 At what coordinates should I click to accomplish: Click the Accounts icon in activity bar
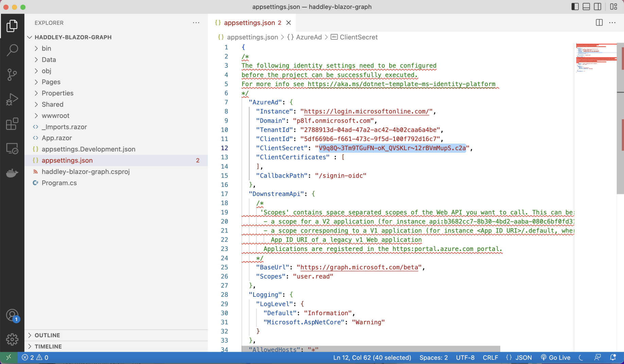click(x=12, y=315)
